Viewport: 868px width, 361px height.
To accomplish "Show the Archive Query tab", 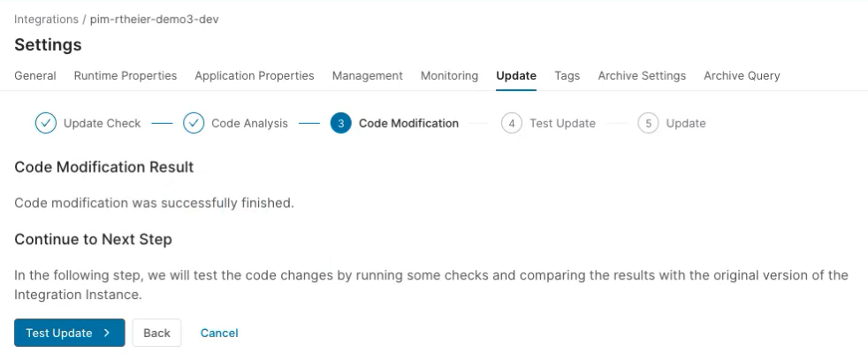I will [742, 76].
